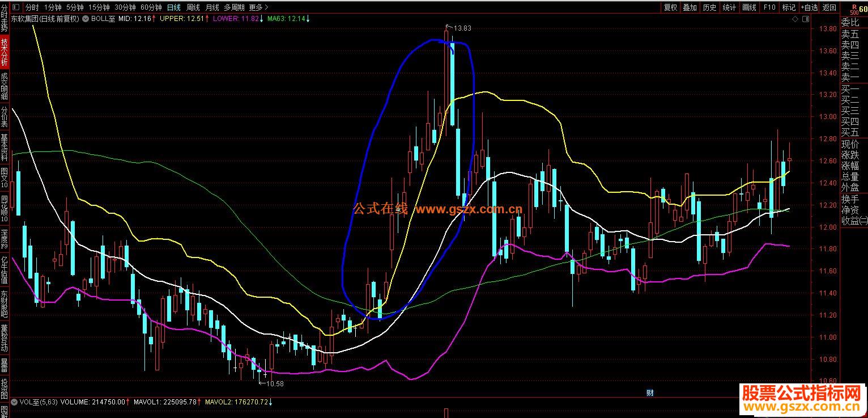Open 技术分析 sidebar tab
The width and height of the screenshot is (868, 418).
(5, 52)
